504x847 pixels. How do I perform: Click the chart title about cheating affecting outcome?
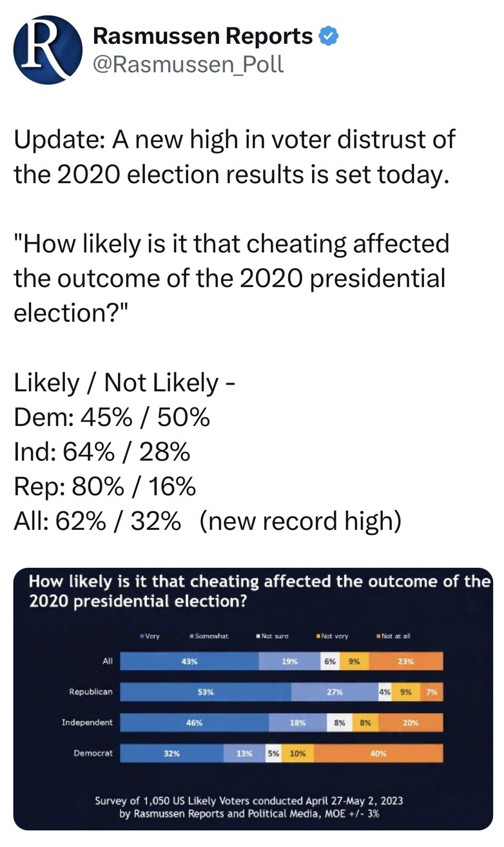click(258, 591)
